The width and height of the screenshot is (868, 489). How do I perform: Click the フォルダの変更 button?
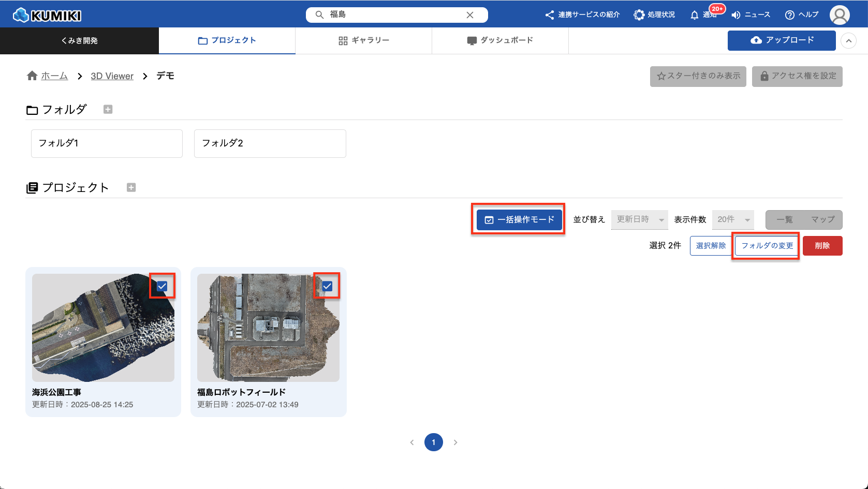coord(767,246)
